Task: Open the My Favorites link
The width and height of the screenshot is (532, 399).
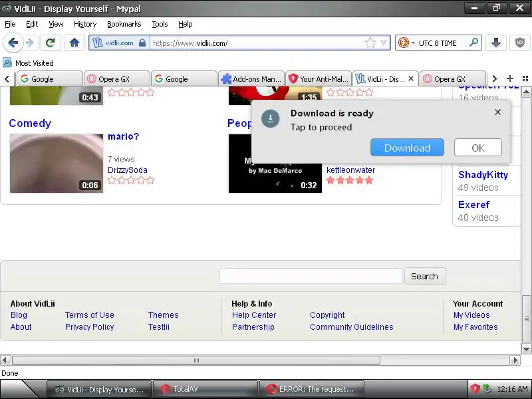Action: pos(475,327)
